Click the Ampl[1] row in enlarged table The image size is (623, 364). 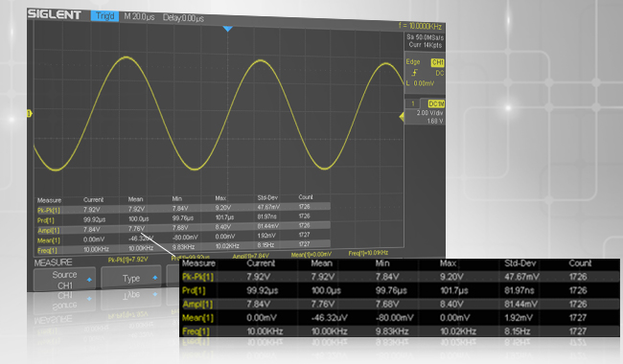400,304
